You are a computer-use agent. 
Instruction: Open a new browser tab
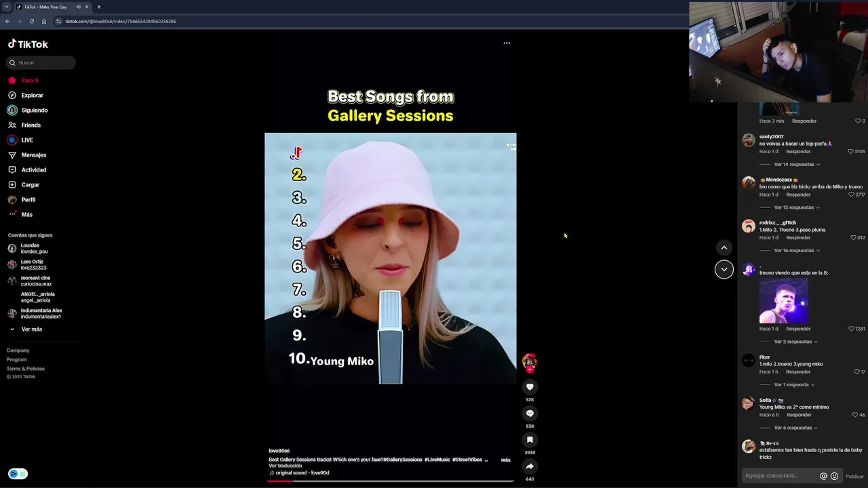click(x=99, y=7)
